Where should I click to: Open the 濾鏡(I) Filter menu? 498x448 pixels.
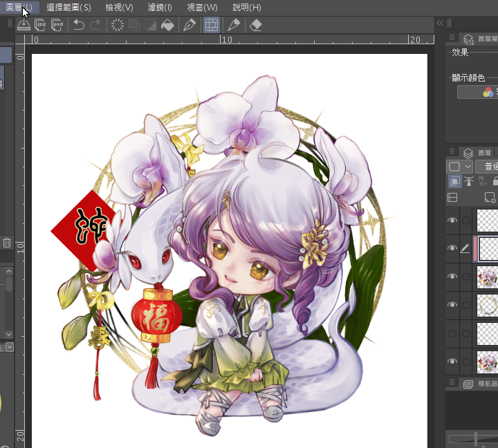(160, 8)
